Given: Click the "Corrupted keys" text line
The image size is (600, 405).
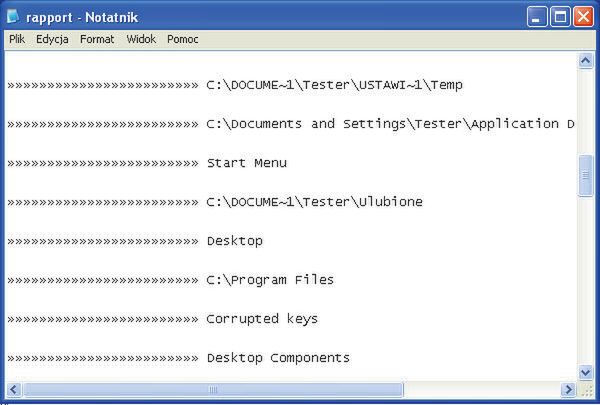Looking at the screenshot, I should click(x=262, y=319).
